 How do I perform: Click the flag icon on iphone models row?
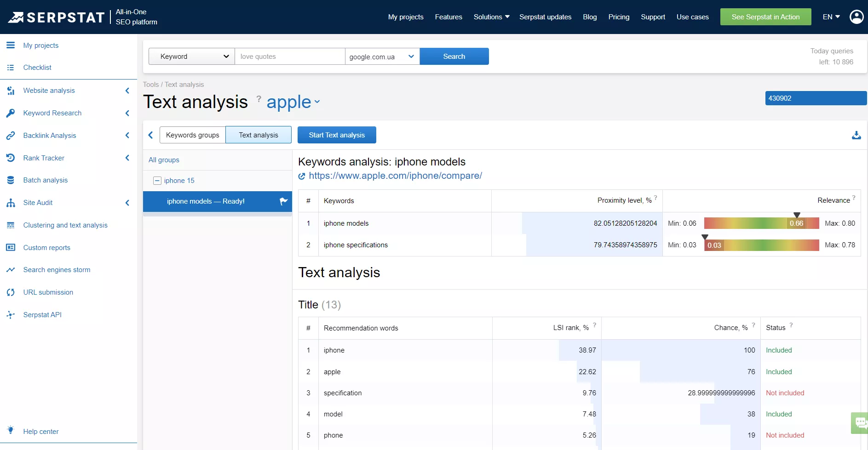pyautogui.click(x=283, y=201)
